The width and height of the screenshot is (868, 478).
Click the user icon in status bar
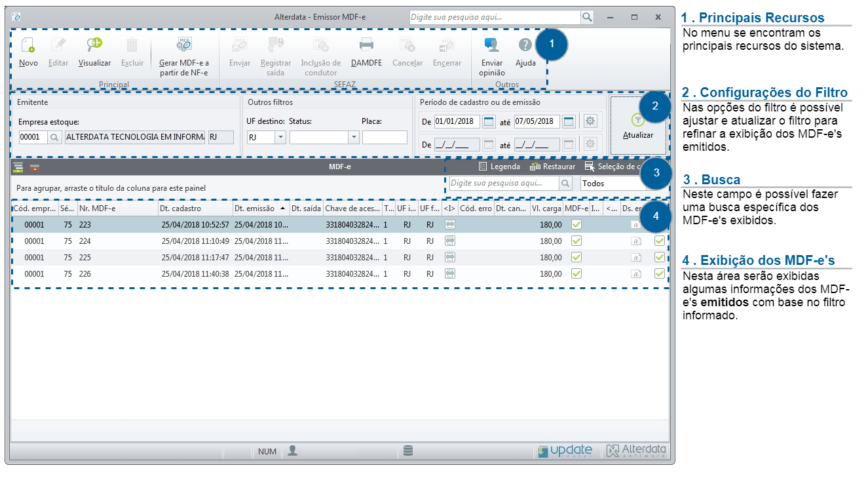click(292, 450)
